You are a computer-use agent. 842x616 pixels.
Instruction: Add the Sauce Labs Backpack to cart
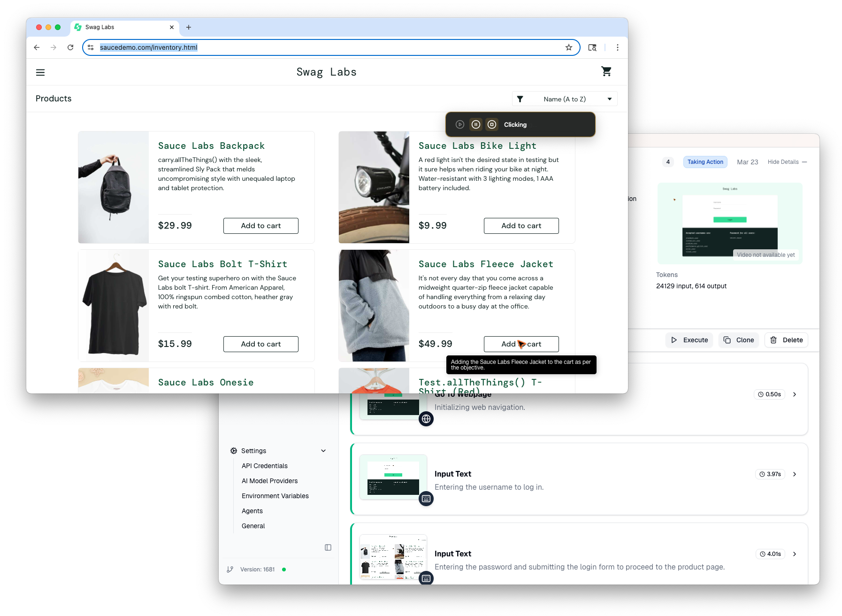(x=260, y=225)
